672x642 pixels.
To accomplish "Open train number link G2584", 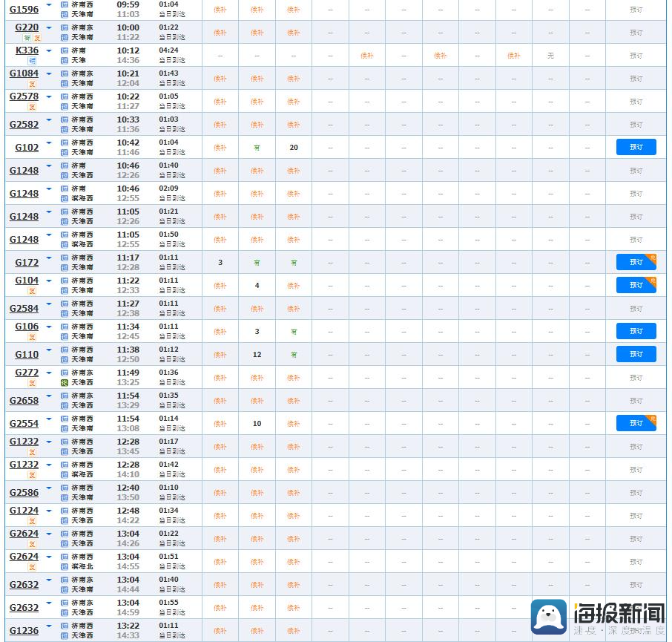I will pyautogui.click(x=24, y=309).
